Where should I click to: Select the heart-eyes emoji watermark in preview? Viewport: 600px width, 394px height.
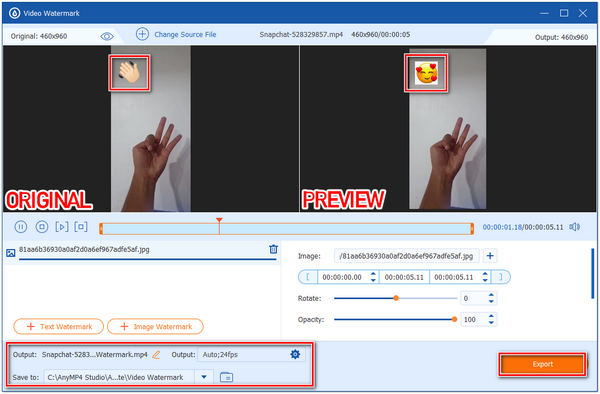pyautogui.click(x=426, y=73)
